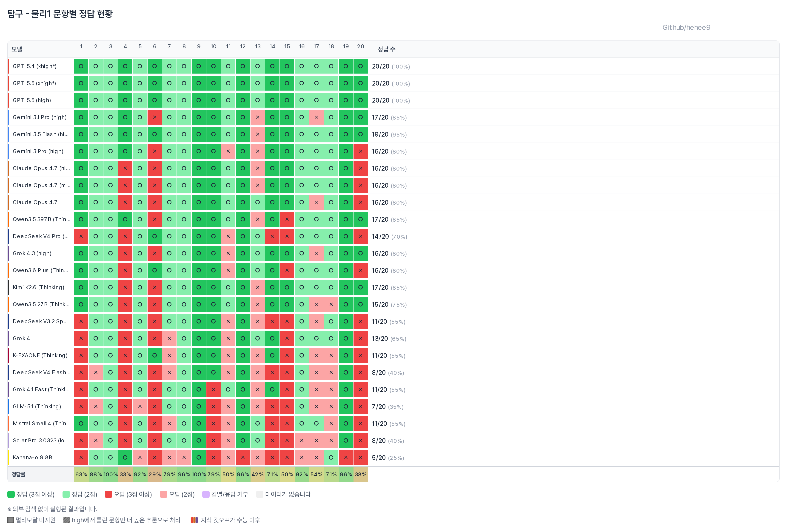
Task: Click the 88% accuracy cell
Action: (x=96, y=475)
